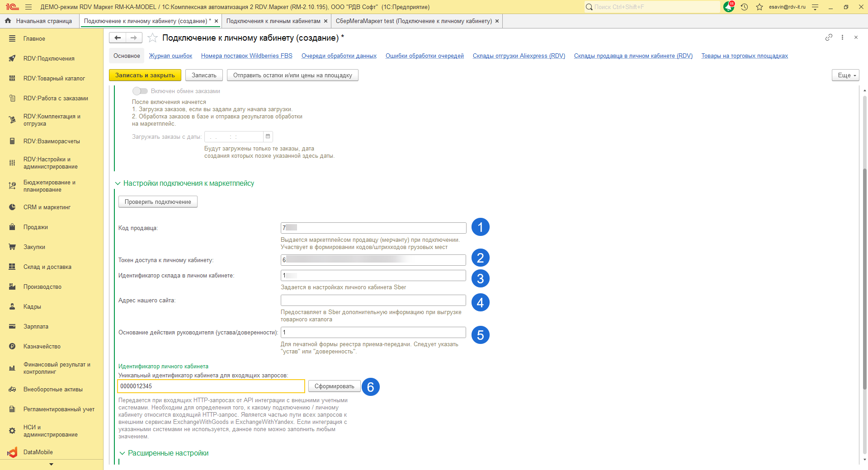This screenshot has height=470, width=868.
Task: Focus Основание действия руководителя field
Action: pos(373,333)
